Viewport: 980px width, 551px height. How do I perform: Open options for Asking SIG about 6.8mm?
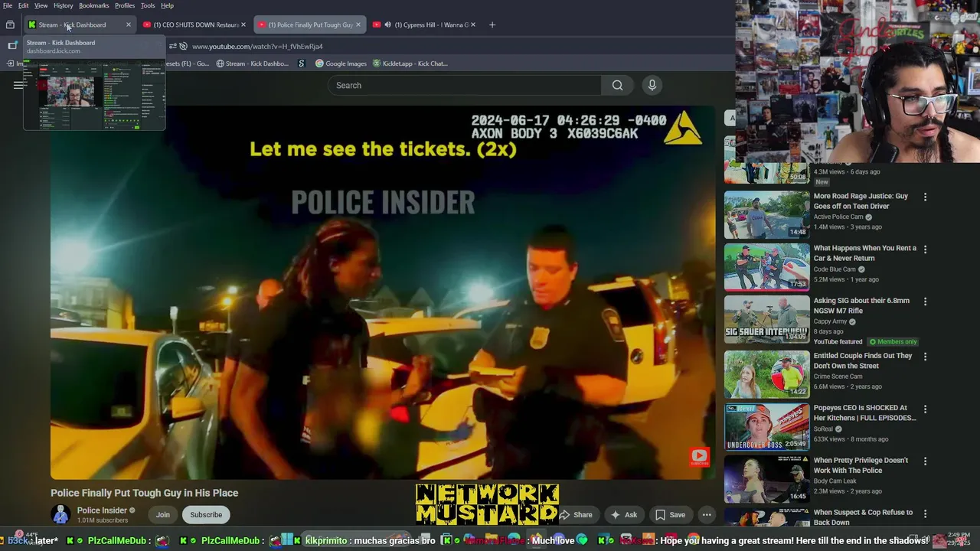(925, 302)
